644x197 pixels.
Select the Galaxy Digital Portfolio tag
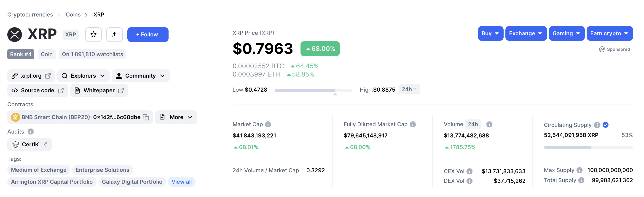point(132,182)
